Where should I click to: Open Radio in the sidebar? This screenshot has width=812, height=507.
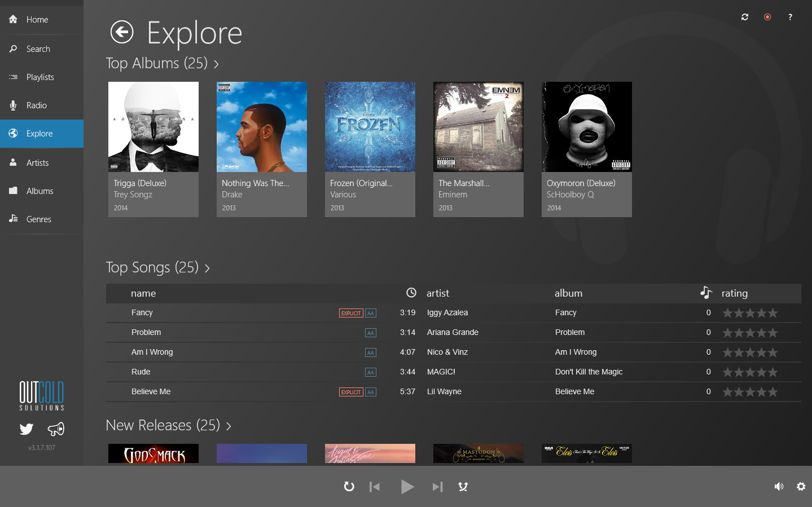coord(42,105)
